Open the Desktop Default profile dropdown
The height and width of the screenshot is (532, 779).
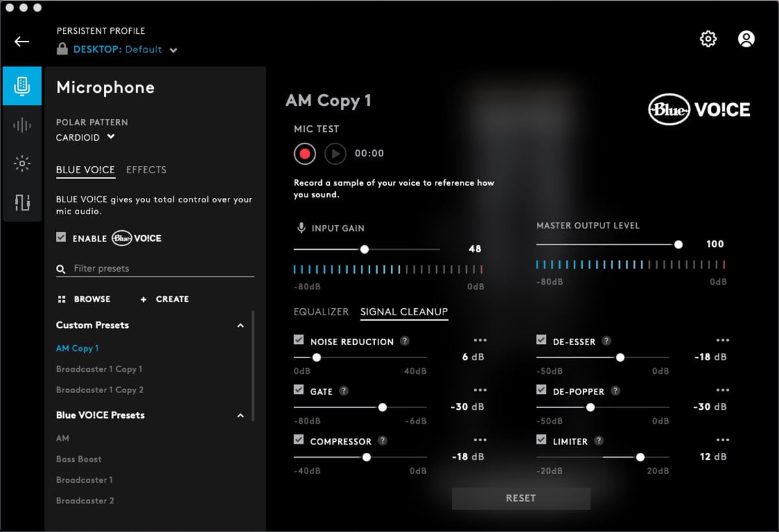(x=125, y=50)
